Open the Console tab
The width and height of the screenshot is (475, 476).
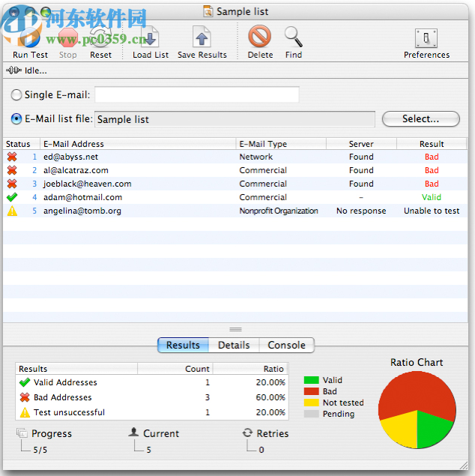[286, 345]
